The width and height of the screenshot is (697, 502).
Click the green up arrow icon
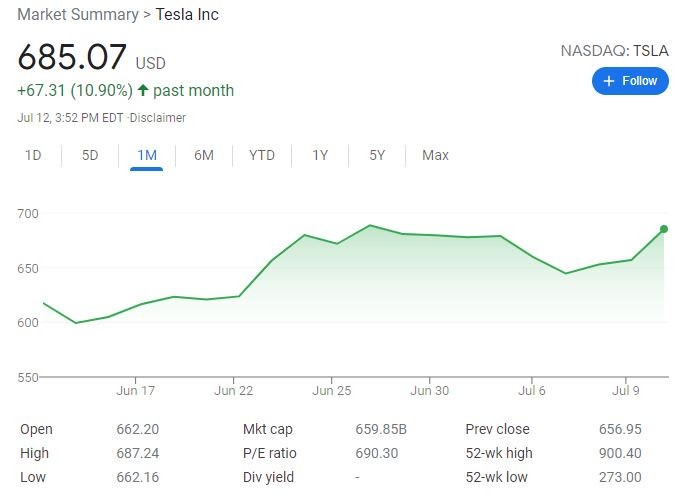click(143, 91)
